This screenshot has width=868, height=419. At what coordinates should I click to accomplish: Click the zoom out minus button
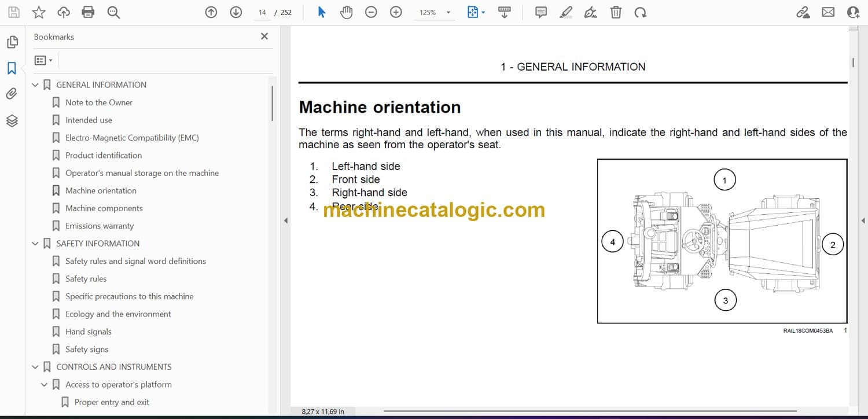tap(372, 12)
